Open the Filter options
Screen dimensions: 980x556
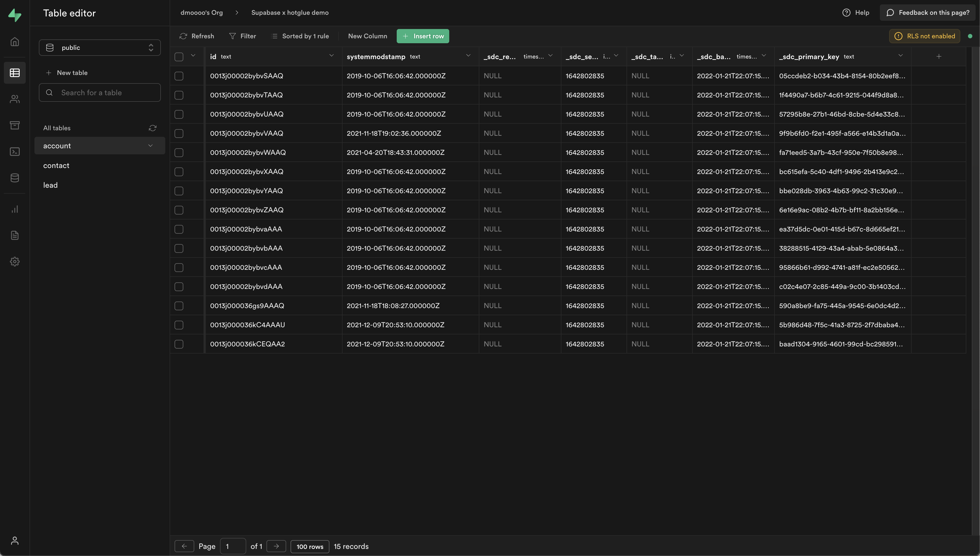(x=242, y=36)
